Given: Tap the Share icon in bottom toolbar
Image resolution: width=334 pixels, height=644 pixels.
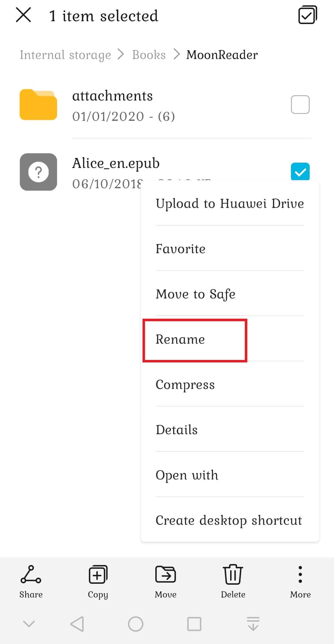Looking at the screenshot, I should coord(31,575).
